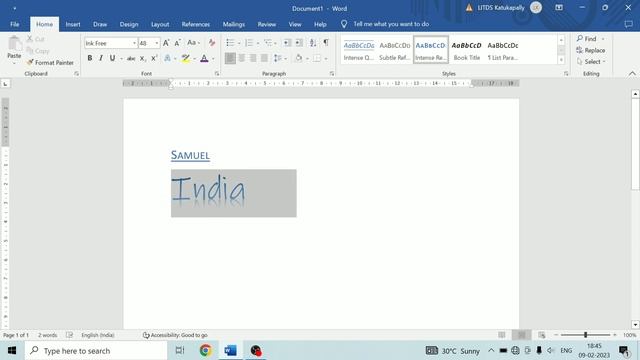The width and height of the screenshot is (640, 360).
Task: Click the Numbering list icon
Action: tap(249, 43)
